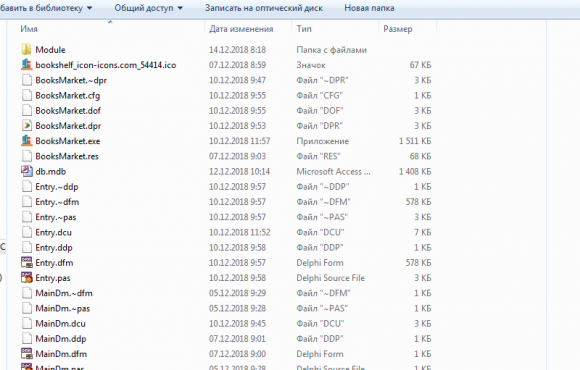Sort files by the 'Имя' column
This screenshot has height=370, width=580.
click(x=29, y=29)
